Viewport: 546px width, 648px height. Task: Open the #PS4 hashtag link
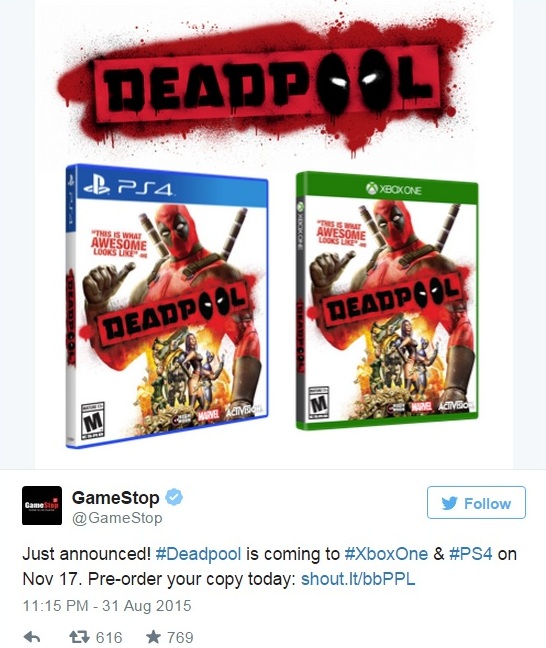(x=470, y=554)
